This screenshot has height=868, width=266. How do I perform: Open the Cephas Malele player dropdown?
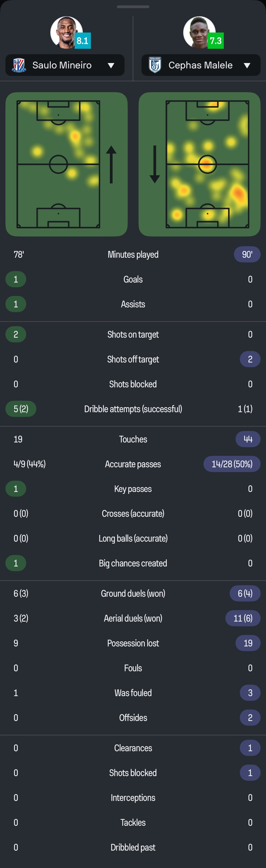200,65
